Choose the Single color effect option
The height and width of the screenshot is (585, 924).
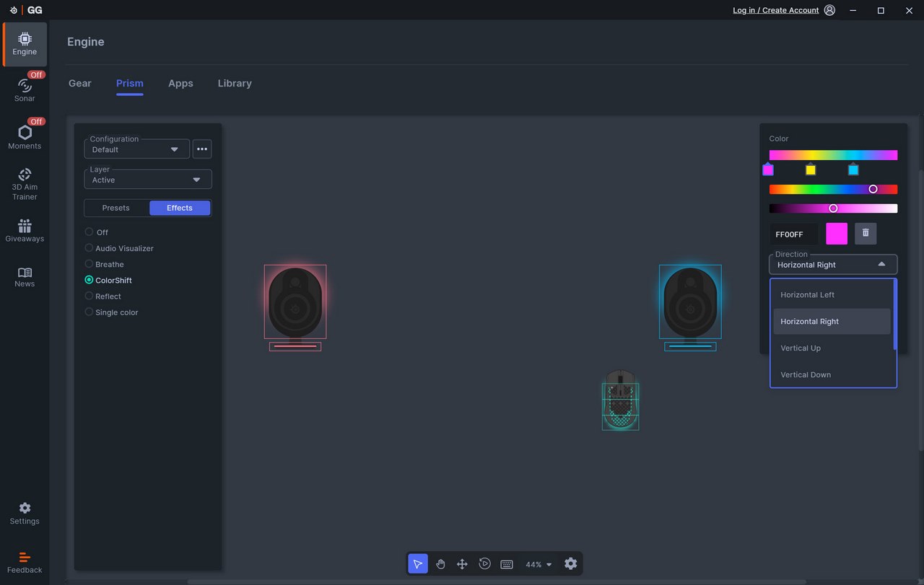pos(90,312)
